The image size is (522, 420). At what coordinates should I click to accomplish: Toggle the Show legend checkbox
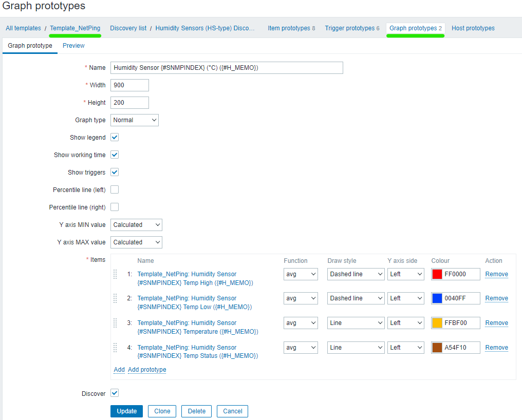[115, 138]
